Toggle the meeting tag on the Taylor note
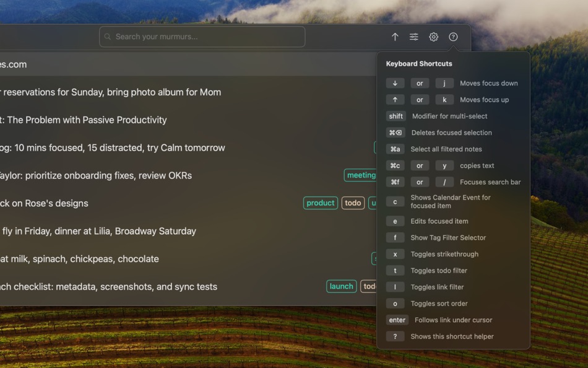The image size is (588, 368). pos(360,175)
